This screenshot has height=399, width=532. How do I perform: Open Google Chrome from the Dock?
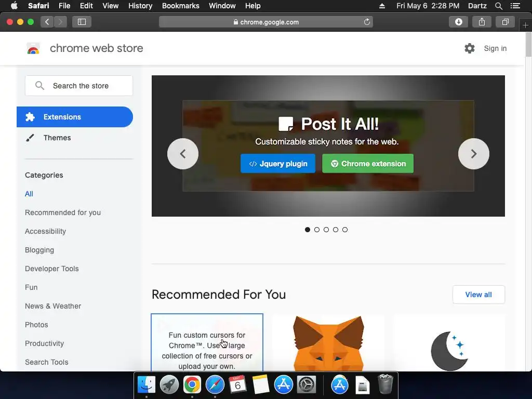click(x=192, y=385)
